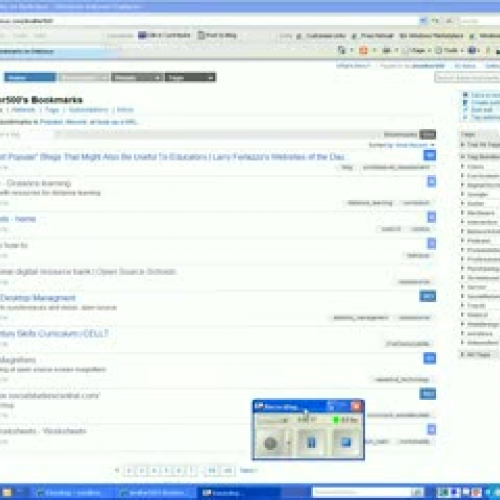Click the Network link under the Bookmarks heading
The width and height of the screenshot is (500, 500).
click(x=23, y=110)
